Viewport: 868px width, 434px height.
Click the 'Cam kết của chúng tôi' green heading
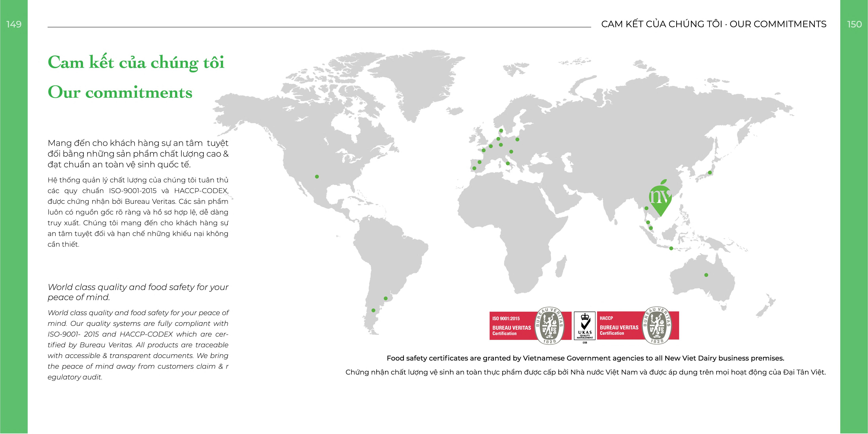click(136, 63)
